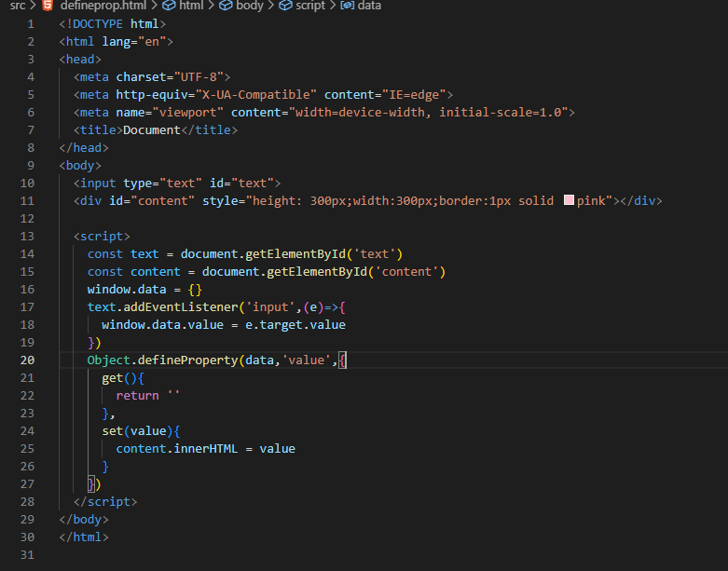The image size is (728, 571).
Task: Click the lang="en" attribute
Action: pos(134,41)
